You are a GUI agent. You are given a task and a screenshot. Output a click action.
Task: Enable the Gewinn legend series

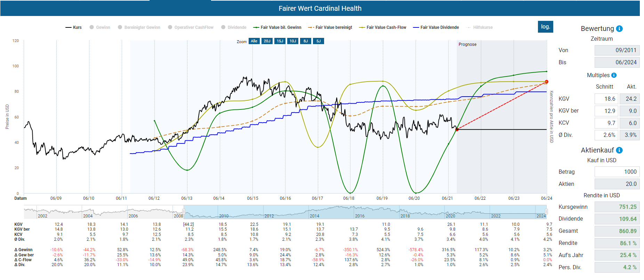(x=100, y=27)
